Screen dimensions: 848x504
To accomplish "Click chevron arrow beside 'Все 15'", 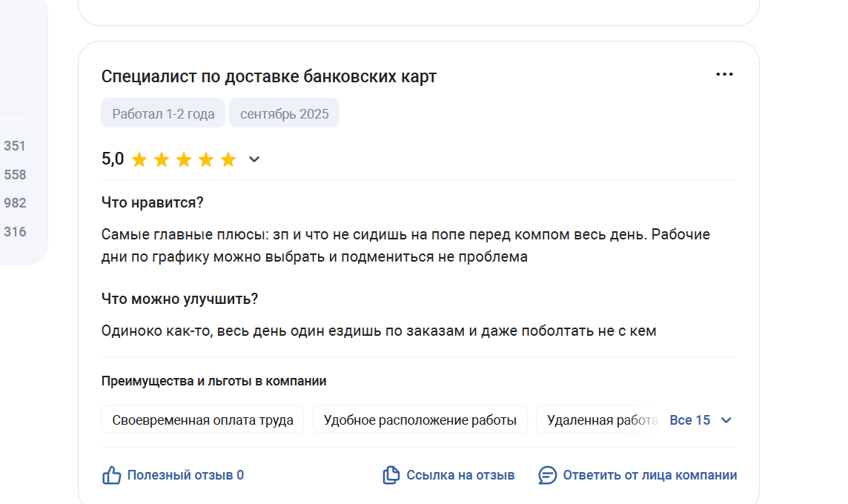I will click(726, 420).
